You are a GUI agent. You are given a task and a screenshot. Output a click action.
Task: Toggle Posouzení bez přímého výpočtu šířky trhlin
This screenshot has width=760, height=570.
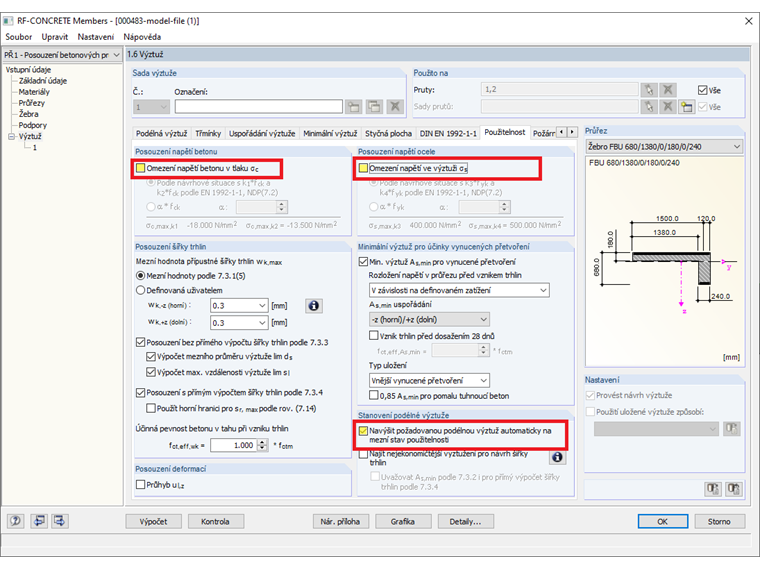[141, 342]
